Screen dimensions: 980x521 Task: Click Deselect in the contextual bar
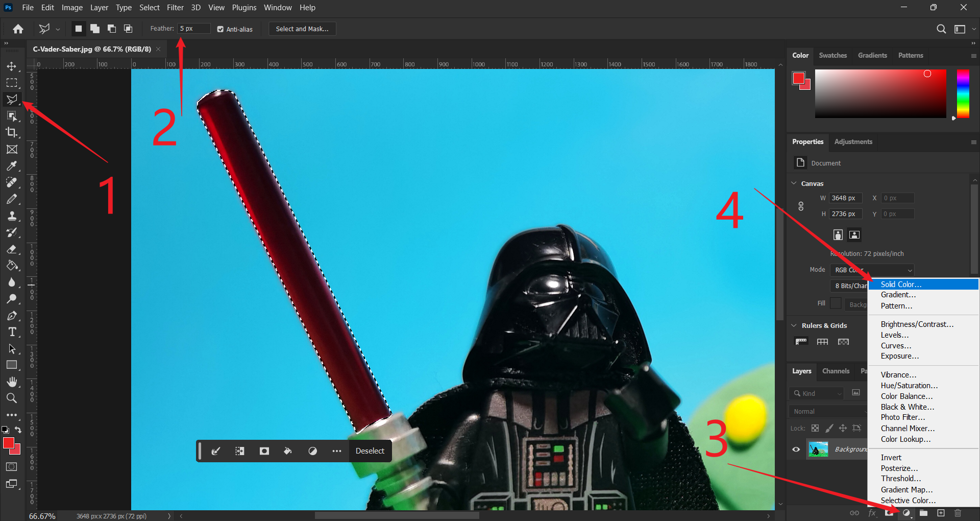click(x=370, y=451)
